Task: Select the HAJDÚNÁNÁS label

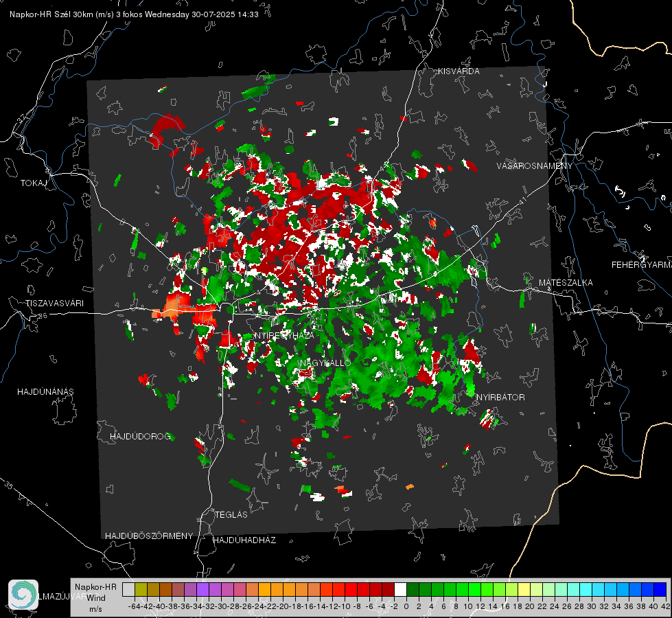Action: click(x=45, y=391)
